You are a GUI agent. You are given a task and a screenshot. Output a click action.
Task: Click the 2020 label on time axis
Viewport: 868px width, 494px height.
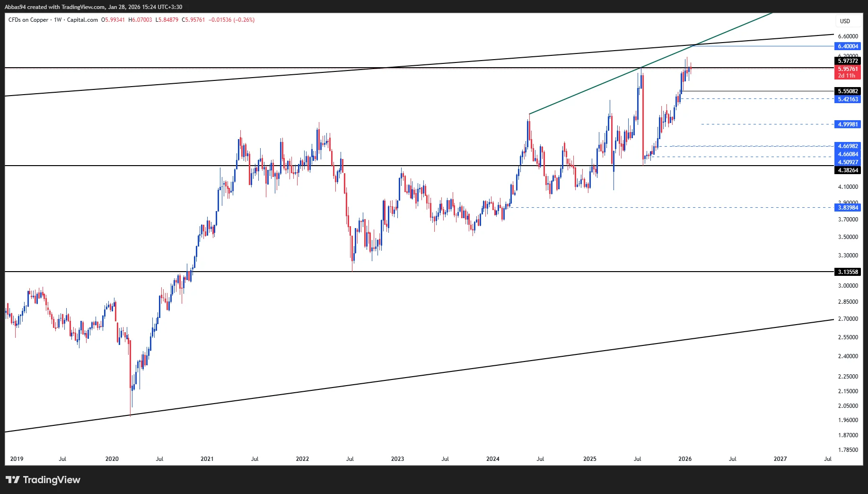tap(112, 459)
